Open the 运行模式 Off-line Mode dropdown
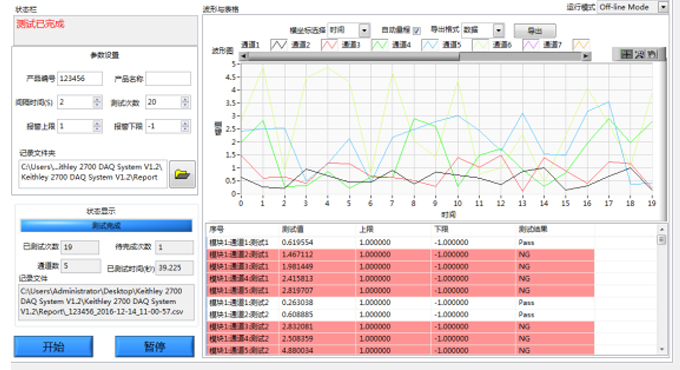680x370 pixels. click(663, 7)
